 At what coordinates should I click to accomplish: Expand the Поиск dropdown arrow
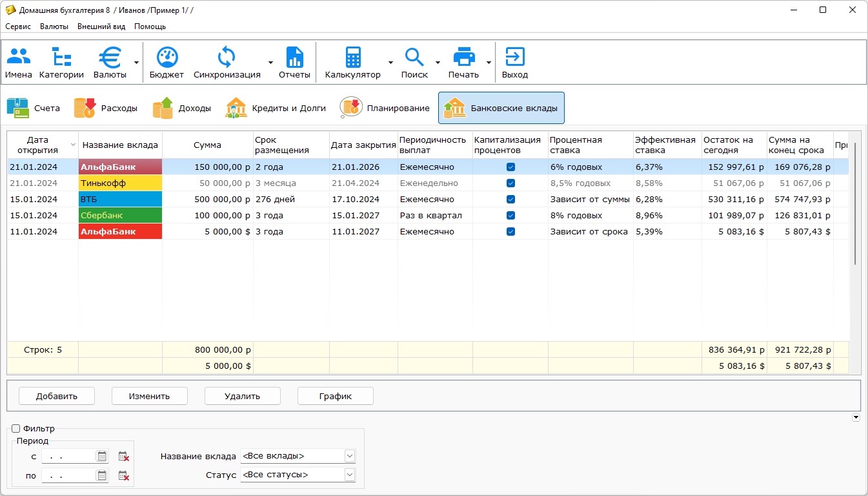click(x=438, y=63)
